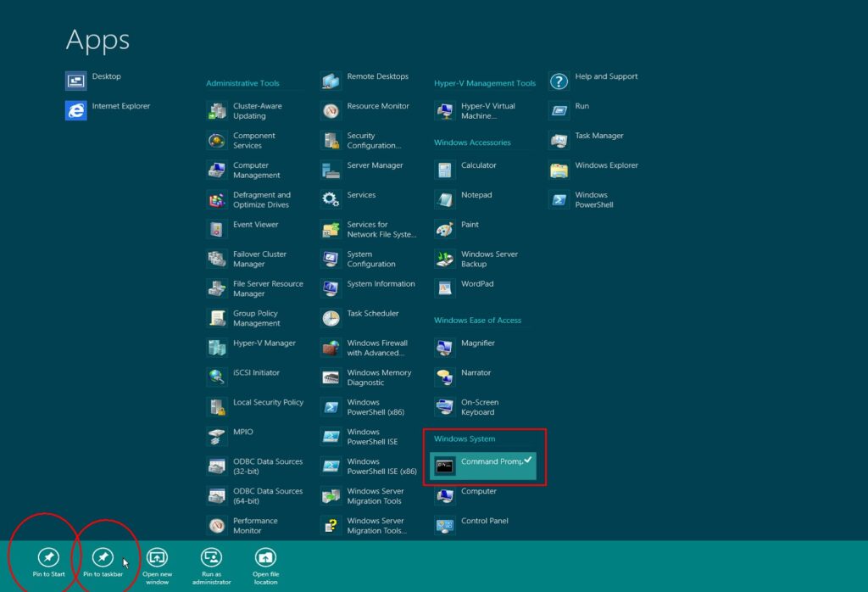Launch Failover Cluster Manager icon
868x592 pixels.
coord(217,260)
